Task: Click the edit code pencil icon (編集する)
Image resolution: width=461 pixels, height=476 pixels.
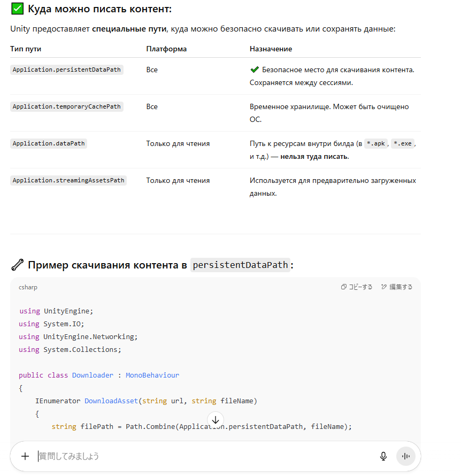Action: coord(384,287)
